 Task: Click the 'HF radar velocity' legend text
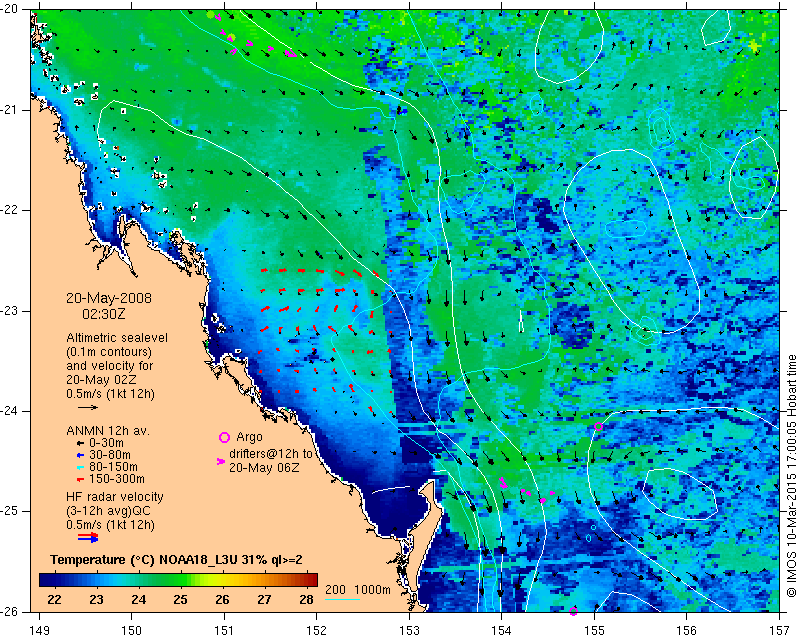(115, 497)
